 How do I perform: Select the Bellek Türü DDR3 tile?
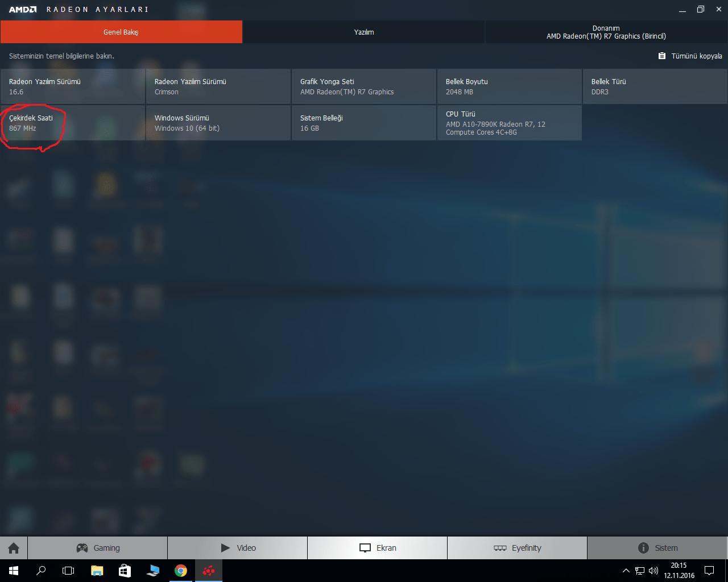(655, 86)
